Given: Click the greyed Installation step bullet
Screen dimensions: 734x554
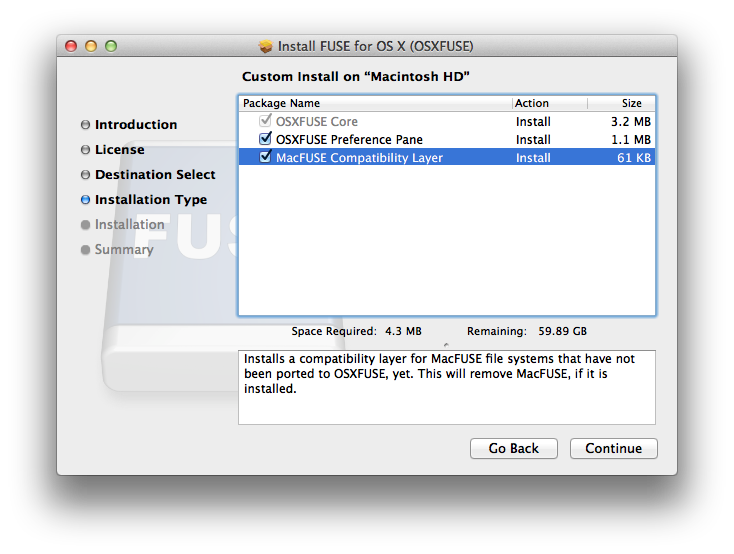Looking at the screenshot, I should (x=85, y=225).
